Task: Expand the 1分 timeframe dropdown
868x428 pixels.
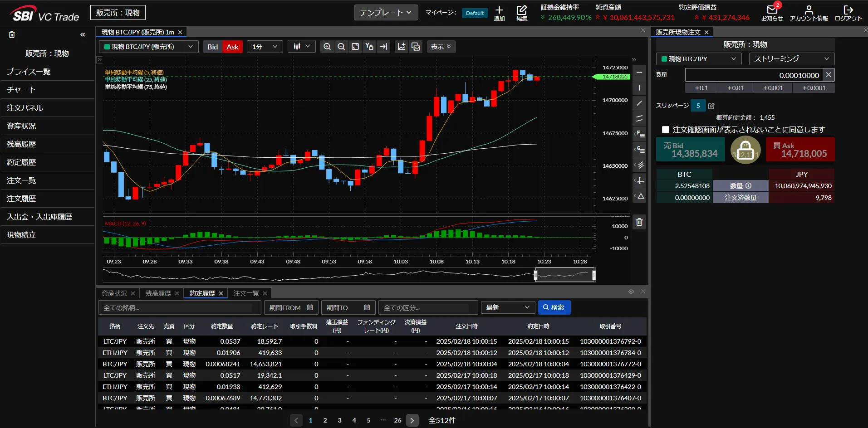Action: (265, 47)
